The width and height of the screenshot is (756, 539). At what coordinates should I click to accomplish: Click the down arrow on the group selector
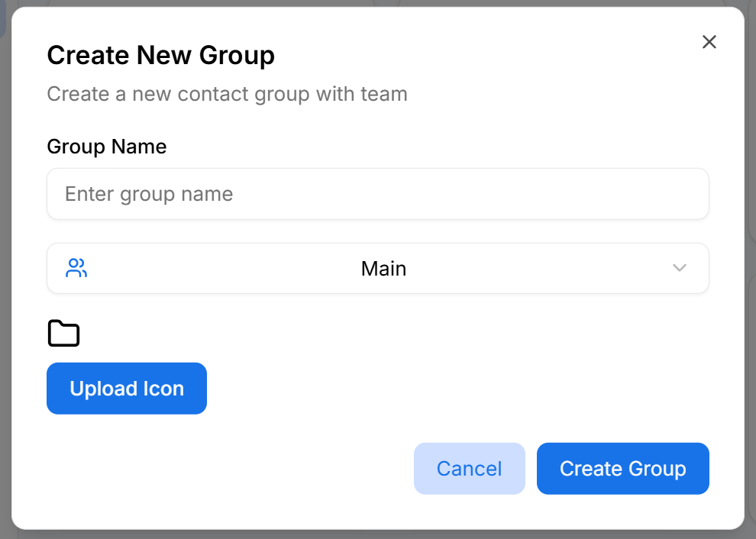(x=678, y=268)
